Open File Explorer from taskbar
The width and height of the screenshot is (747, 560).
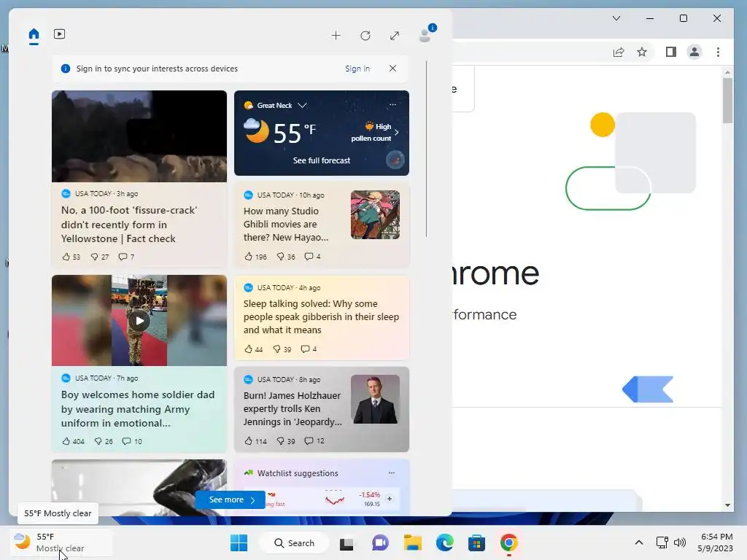(x=413, y=542)
